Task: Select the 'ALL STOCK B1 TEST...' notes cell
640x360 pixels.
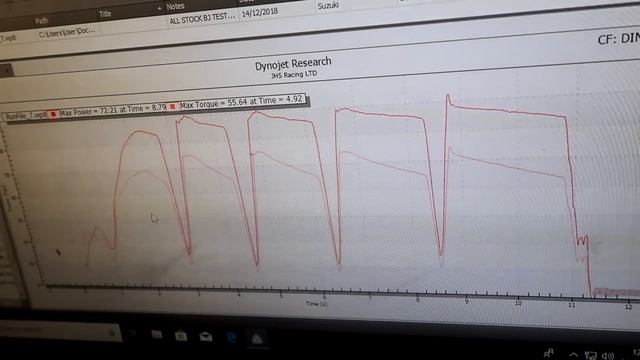Action: (202, 18)
